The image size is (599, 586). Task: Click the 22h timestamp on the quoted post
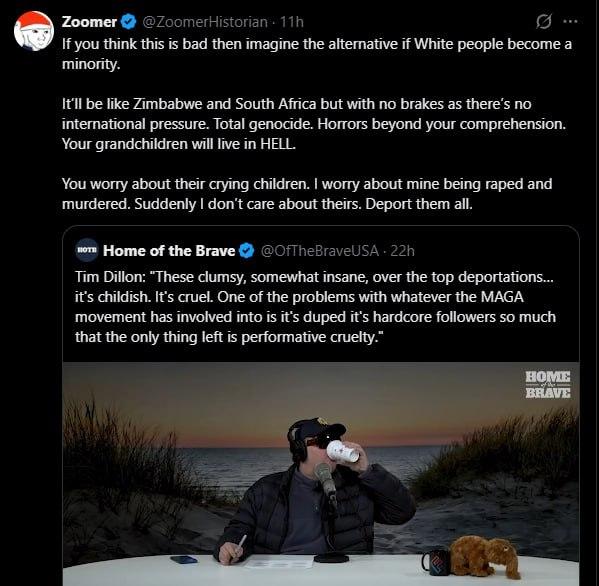coord(402,251)
